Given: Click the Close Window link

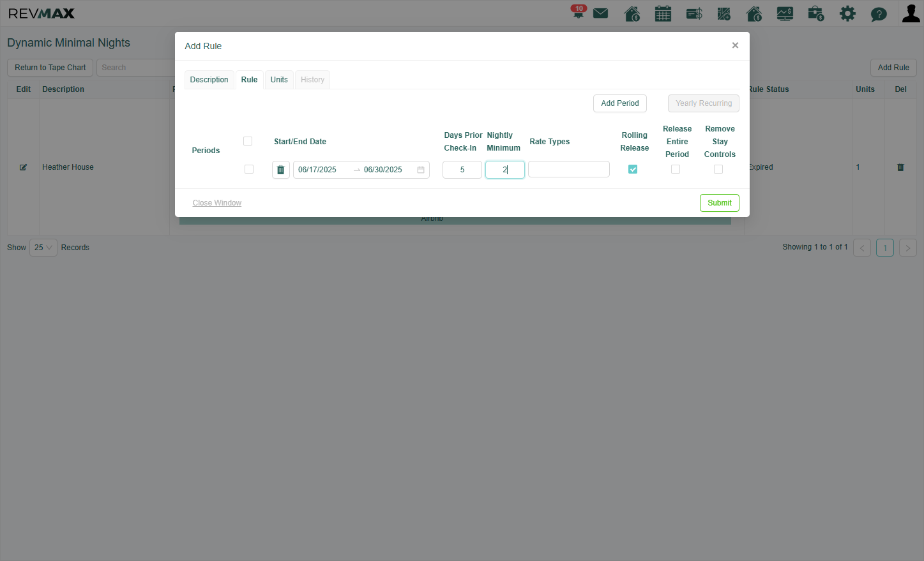Looking at the screenshot, I should coord(217,203).
